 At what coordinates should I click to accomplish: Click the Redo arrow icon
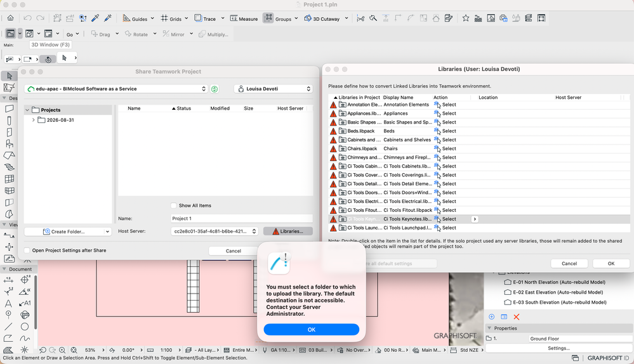point(40,18)
